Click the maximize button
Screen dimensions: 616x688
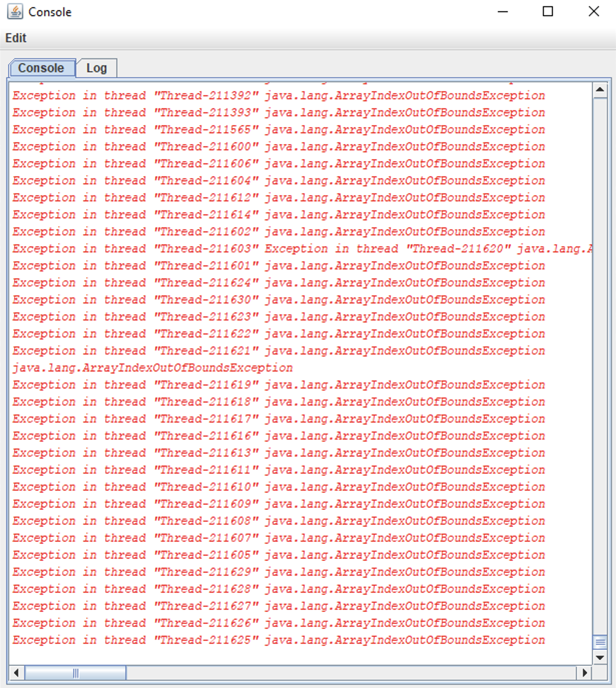548,11
